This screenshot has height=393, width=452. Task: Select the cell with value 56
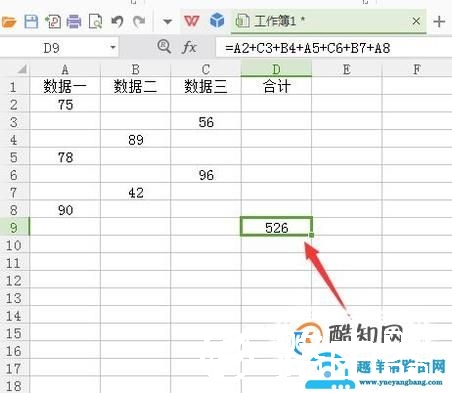point(206,122)
